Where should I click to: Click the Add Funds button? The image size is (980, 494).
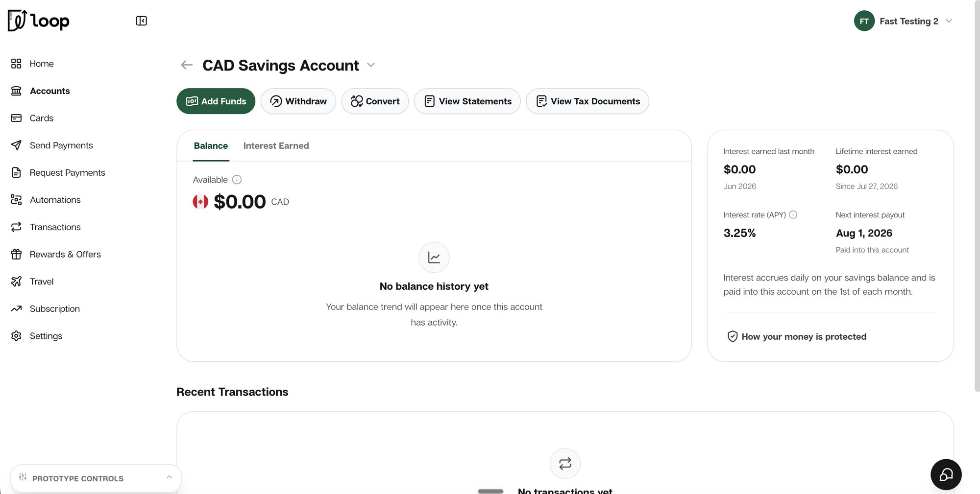(x=216, y=101)
